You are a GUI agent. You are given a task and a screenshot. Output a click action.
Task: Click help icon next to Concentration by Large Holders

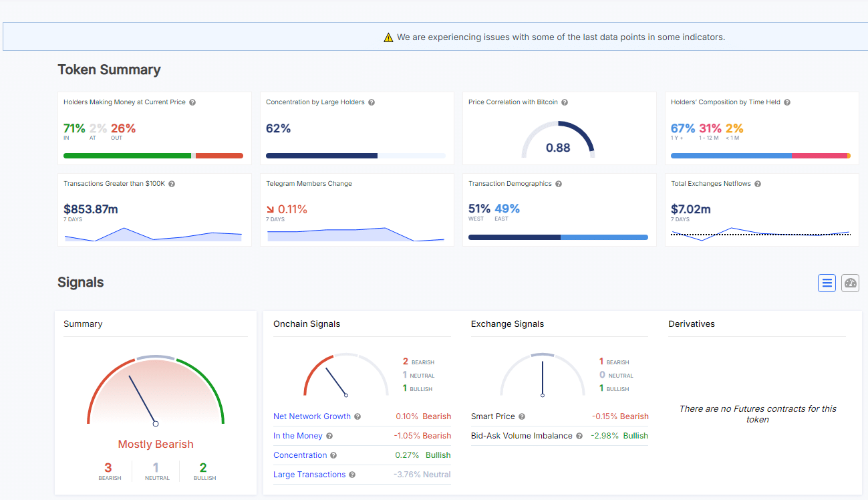[372, 102]
